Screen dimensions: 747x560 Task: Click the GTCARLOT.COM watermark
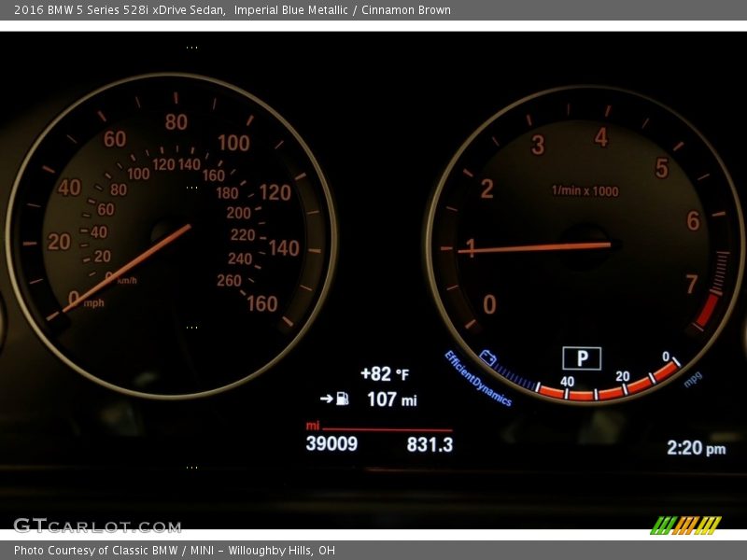coord(96,526)
